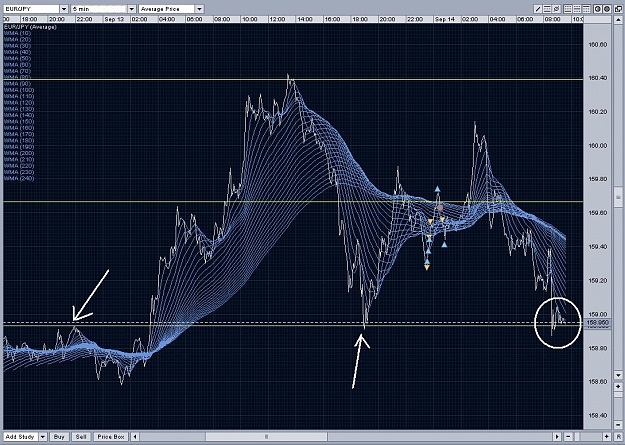Click the Price Box button
This screenshot has width=625, height=445.
pyautogui.click(x=111, y=437)
